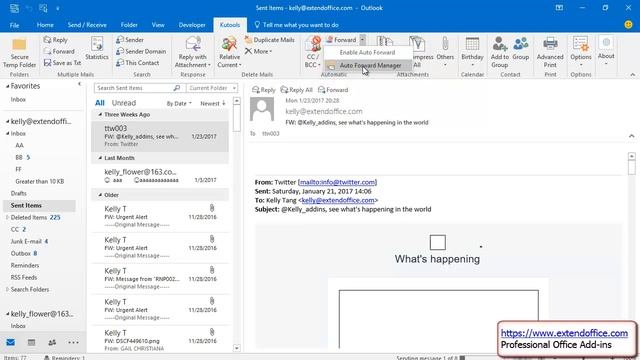
Task: Open the Junk E-mail folder
Action: 26,241
